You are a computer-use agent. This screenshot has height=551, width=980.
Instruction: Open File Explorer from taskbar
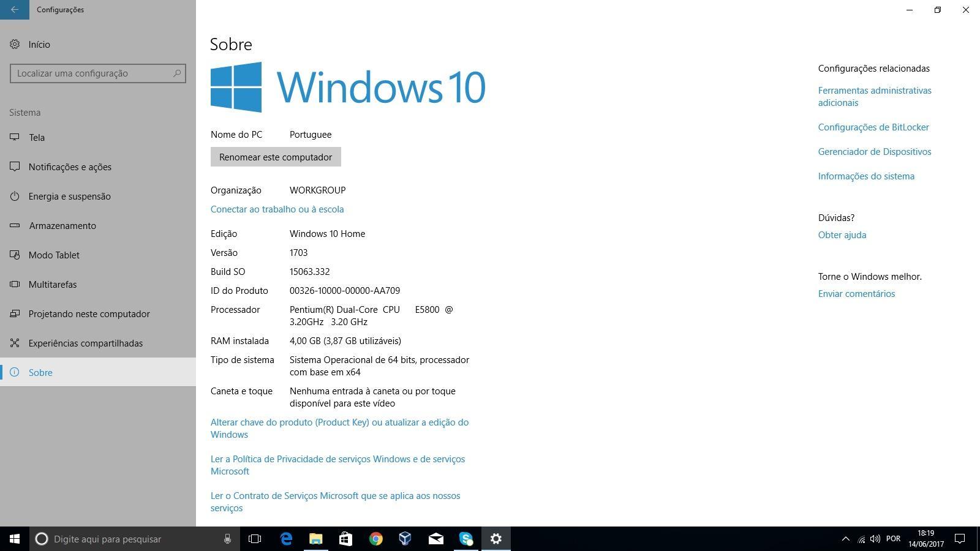click(315, 539)
